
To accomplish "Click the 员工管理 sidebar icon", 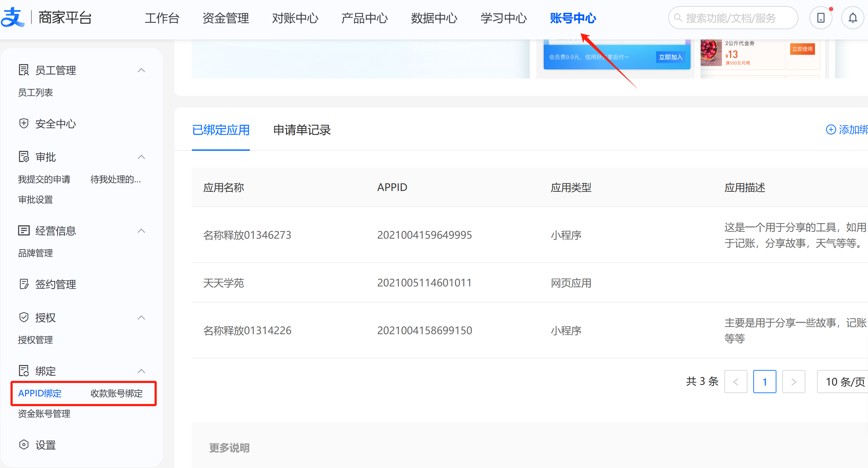I will coord(24,70).
